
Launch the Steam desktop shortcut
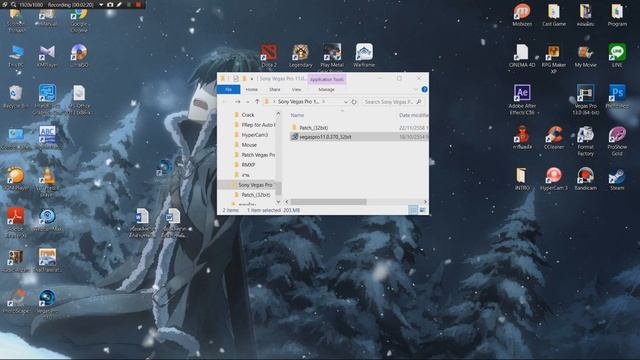617,179
